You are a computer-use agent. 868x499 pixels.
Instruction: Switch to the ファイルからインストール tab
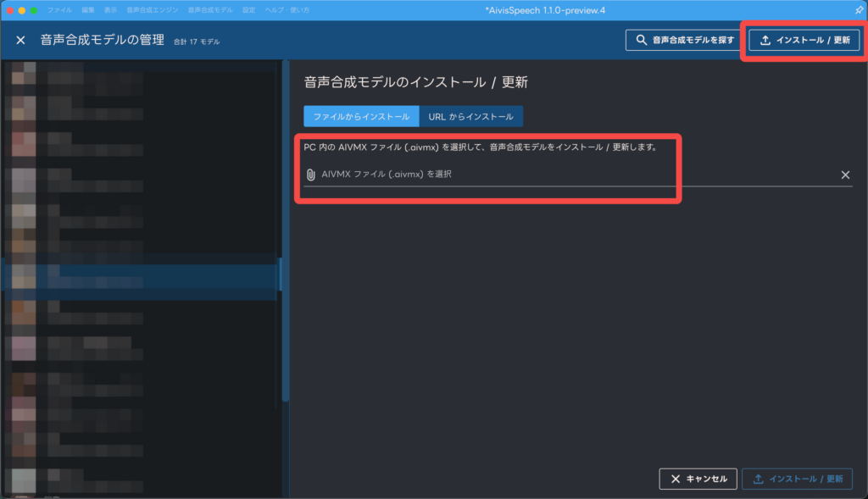pos(361,116)
